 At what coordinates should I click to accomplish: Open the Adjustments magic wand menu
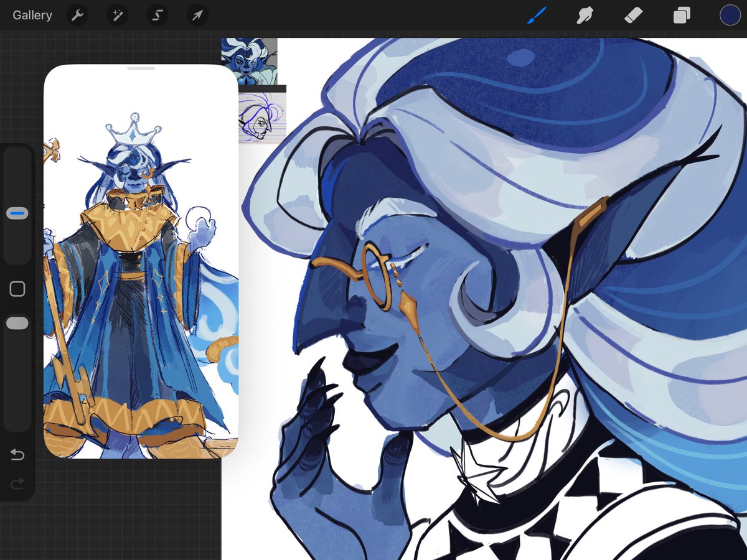pyautogui.click(x=117, y=16)
